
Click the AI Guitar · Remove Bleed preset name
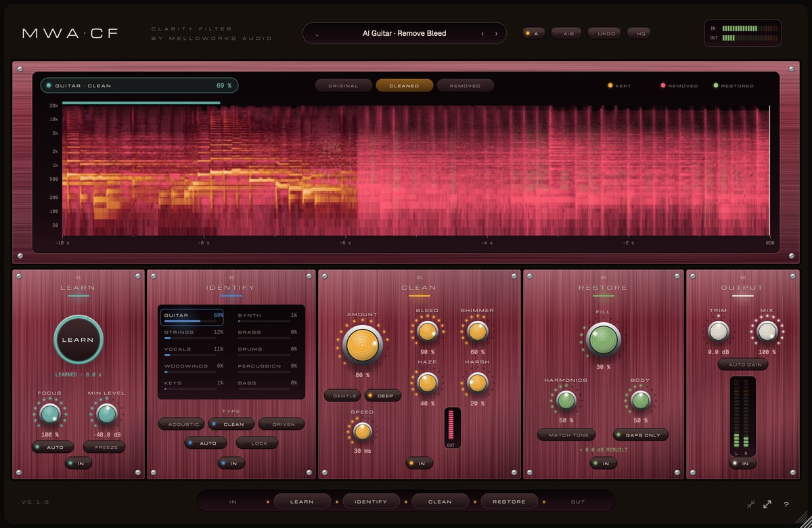coord(404,33)
